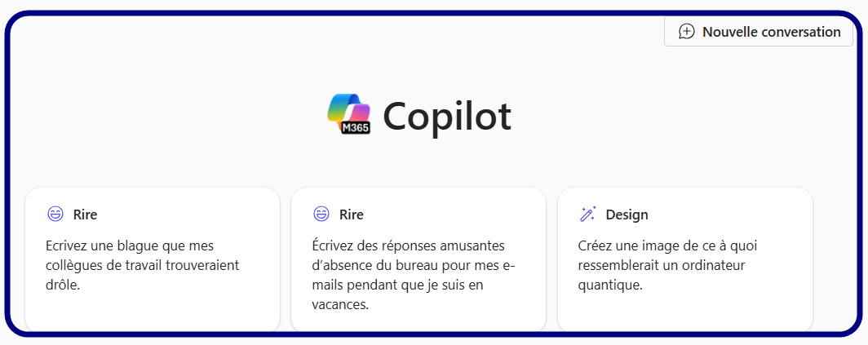This screenshot has width=868, height=345.
Task: Click the Rire heading above out-of-office text
Action: point(352,215)
